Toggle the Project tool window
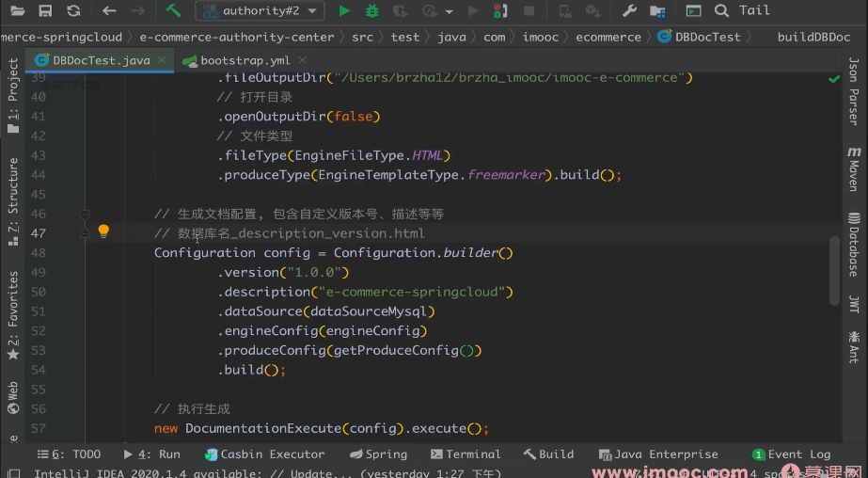The image size is (868, 478). tap(13, 92)
